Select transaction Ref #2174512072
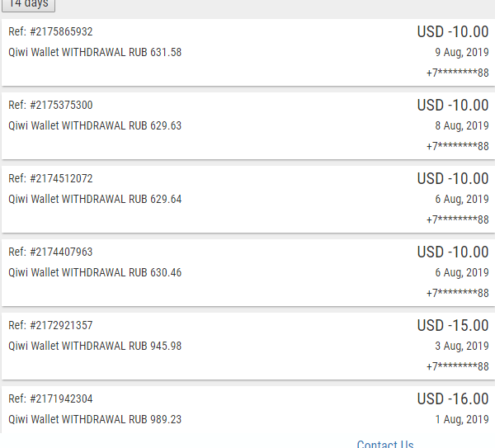The height and width of the screenshot is (448, 495). click(x=50, y=179)
